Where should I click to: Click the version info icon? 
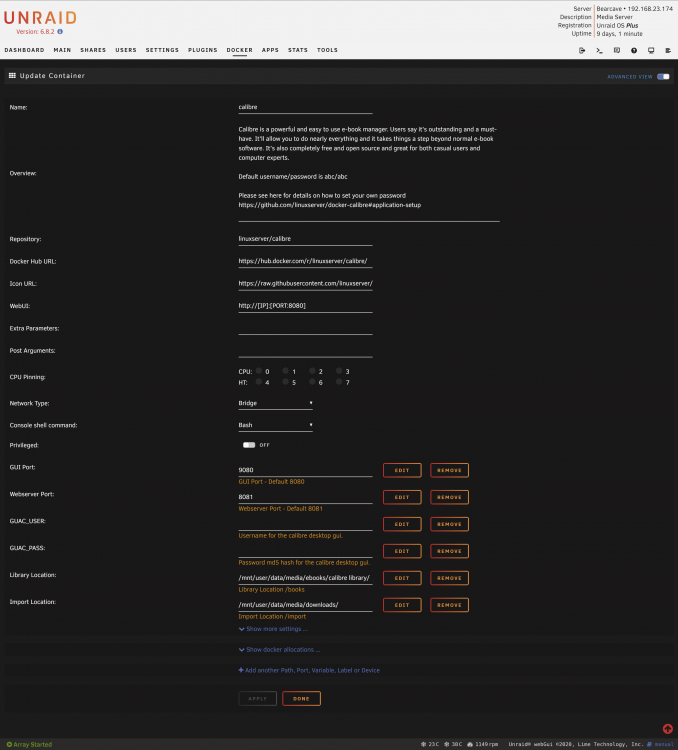(x=60, y=32)
